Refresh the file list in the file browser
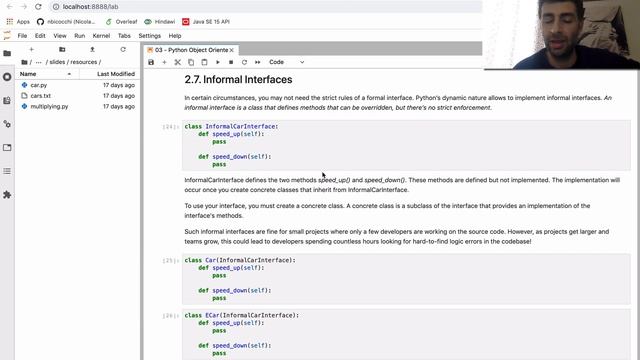This screenshot has width=640, height=360. pos(123,49)
